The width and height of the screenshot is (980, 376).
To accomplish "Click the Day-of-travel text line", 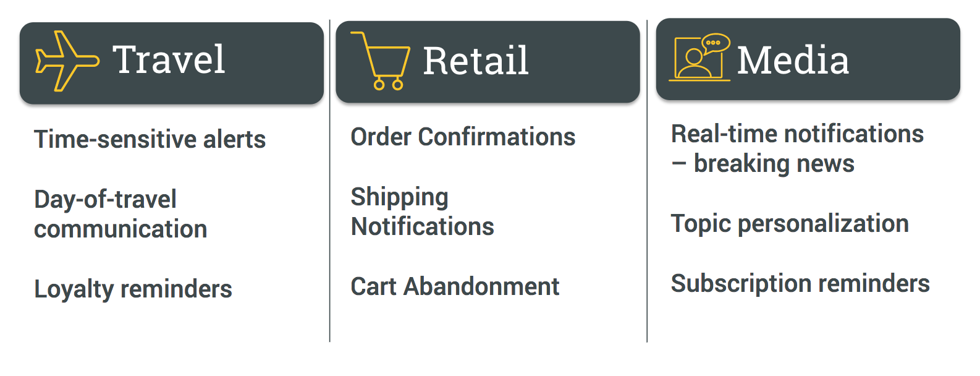I will point(105,199).
